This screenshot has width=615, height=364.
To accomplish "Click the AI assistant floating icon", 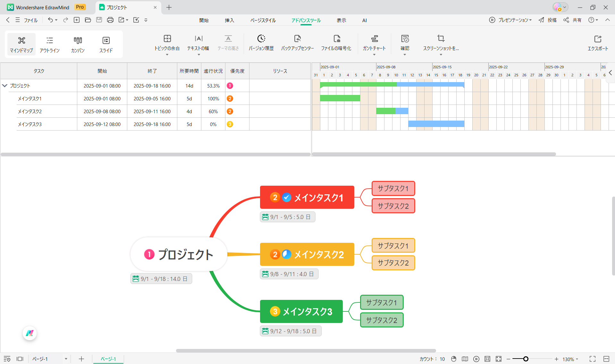I will click(x=30, y=333).
